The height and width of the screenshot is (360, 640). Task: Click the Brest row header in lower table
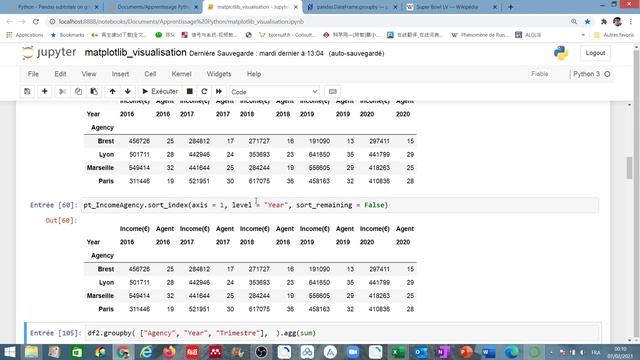(106, 269)
